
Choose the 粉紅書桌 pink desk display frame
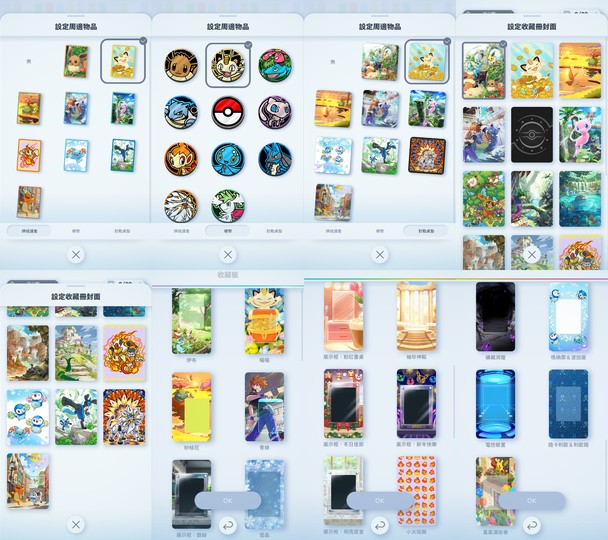pyautogui.click(x=344, y=316)
